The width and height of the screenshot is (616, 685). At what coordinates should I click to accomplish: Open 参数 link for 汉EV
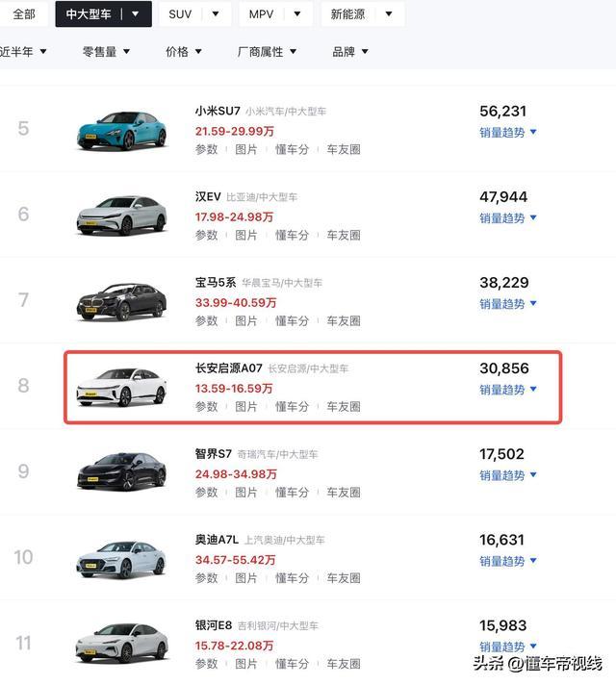(206, 235)
